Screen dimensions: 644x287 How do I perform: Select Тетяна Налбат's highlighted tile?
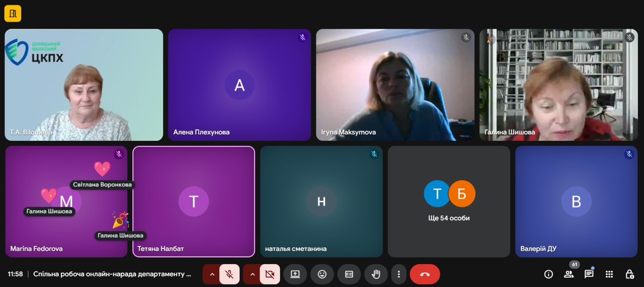[194, 201]
